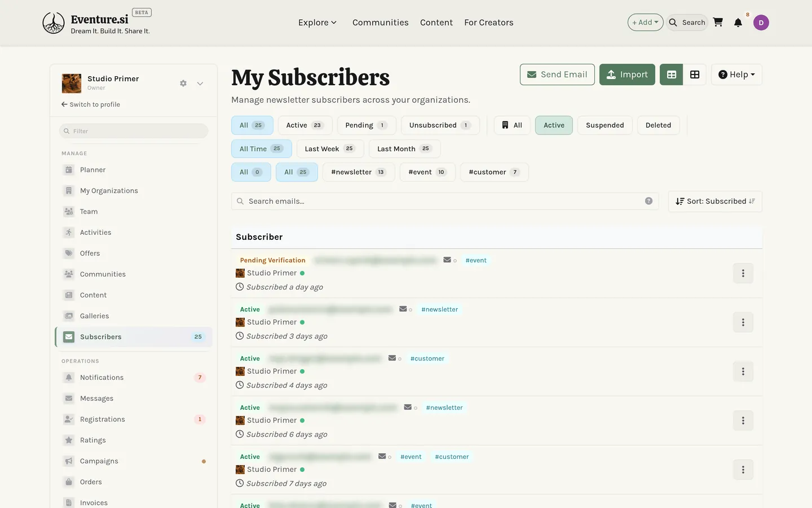Click Content sidebar icon
812x508 pixels.
coord(69,295)
